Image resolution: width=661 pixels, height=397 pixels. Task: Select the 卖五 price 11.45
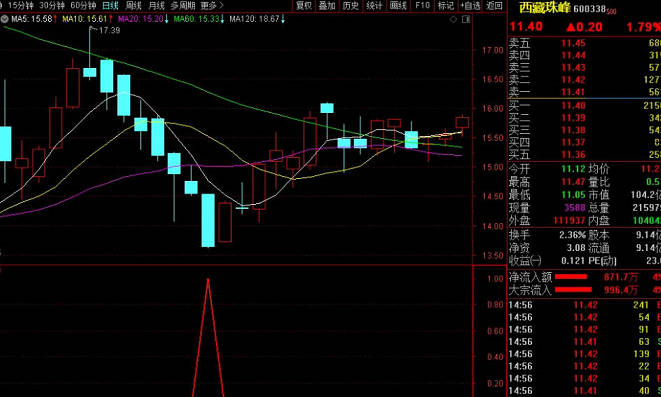[x=573, y=43]
